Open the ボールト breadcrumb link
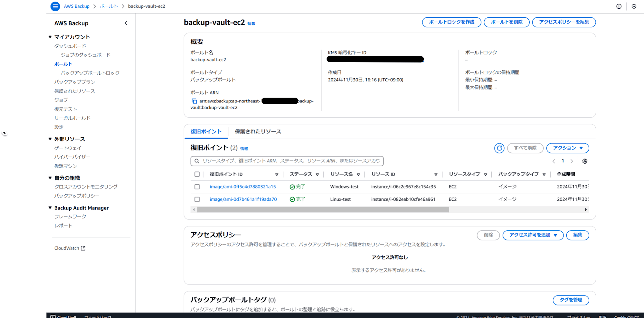The width and height of the screenshot is (644, 318). tap(109, 6)
